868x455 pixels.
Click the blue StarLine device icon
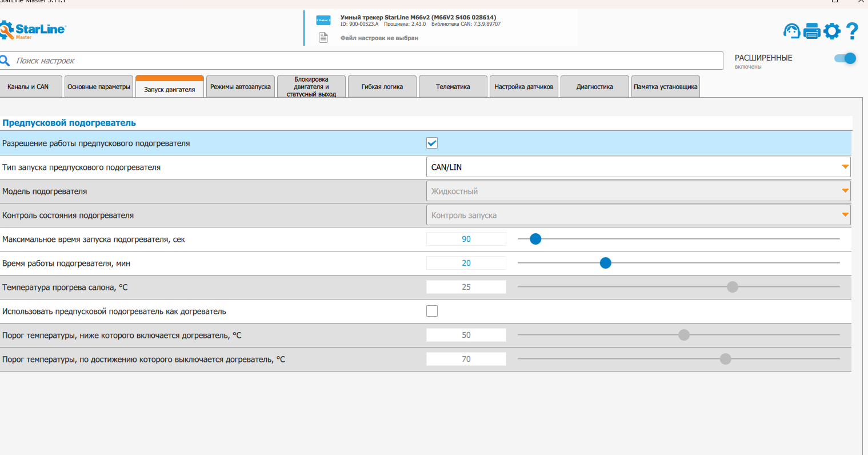pyautogui.click(x=323, y=21)
